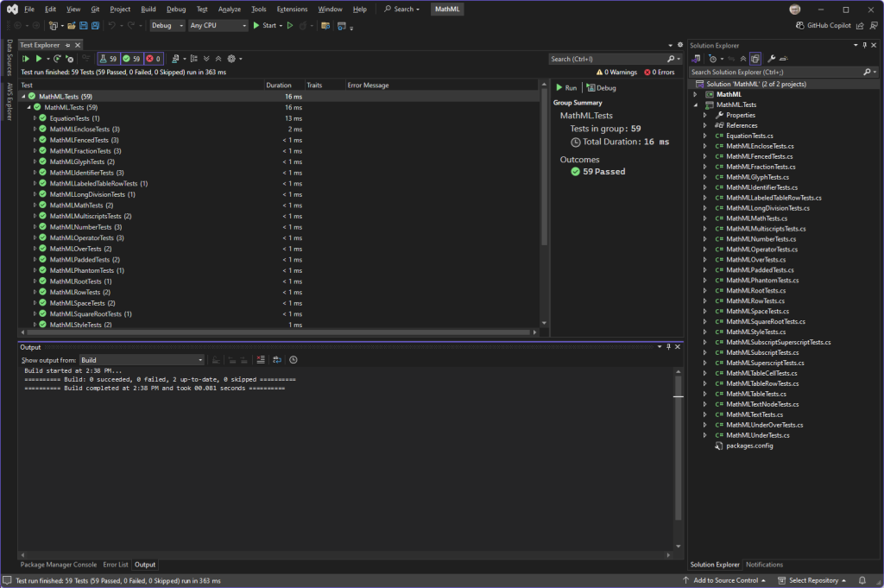The width and height of the screenshot is (884, 588).
Task: Click Repeat Last Run icon in Test Explorer
Action: pos(59,59)
